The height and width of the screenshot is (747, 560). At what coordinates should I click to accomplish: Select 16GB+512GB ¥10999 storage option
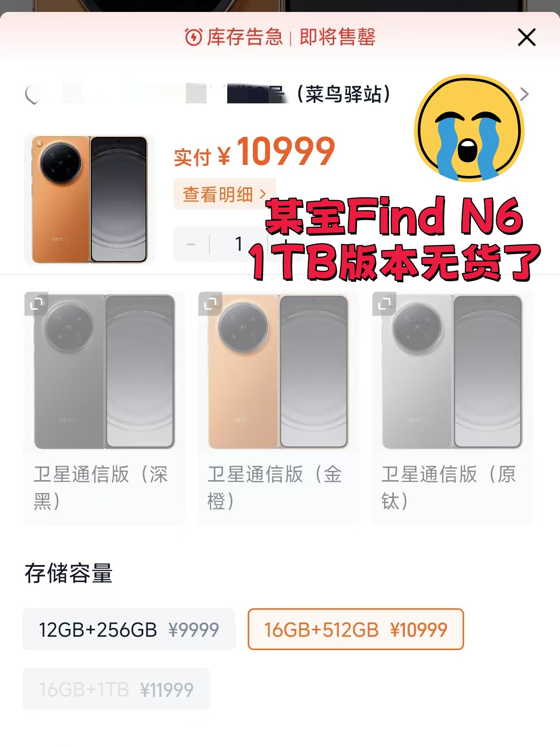point(356,629)
